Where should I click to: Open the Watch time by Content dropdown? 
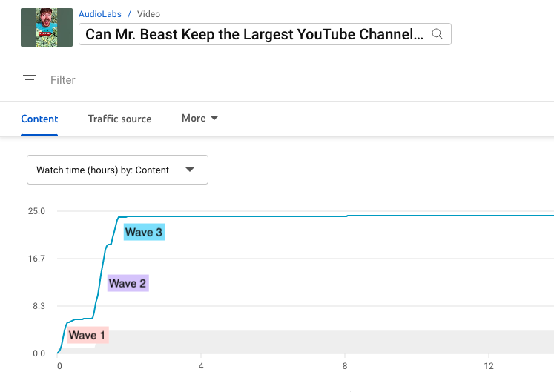118,170
